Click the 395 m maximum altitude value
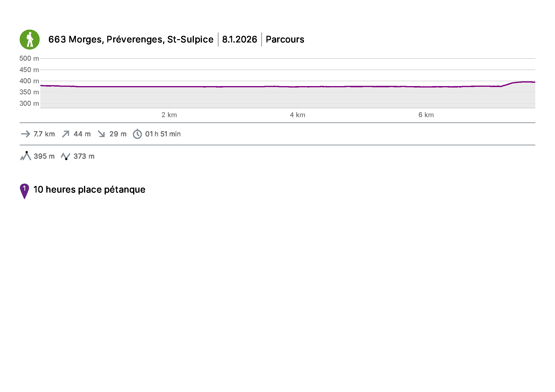Screen dimensions: 555x392 pyautogui.click(x=44, y=156)
